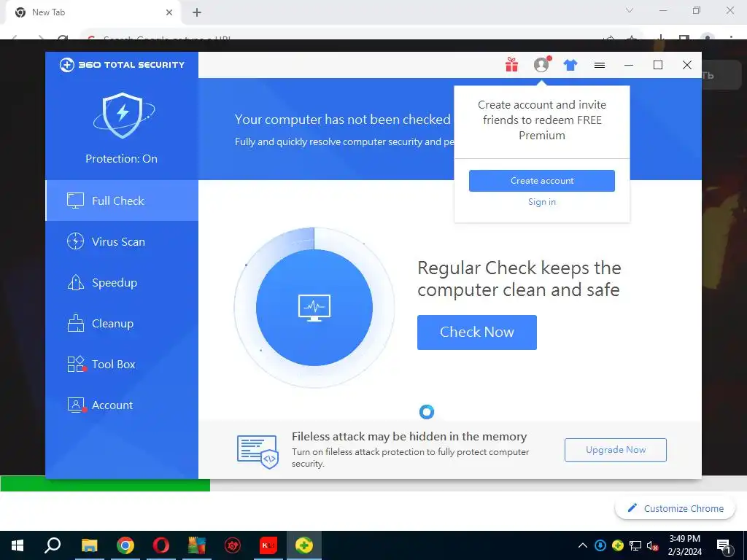
Task: Open File Explorer from taskbar
Action: pos(89,545)
